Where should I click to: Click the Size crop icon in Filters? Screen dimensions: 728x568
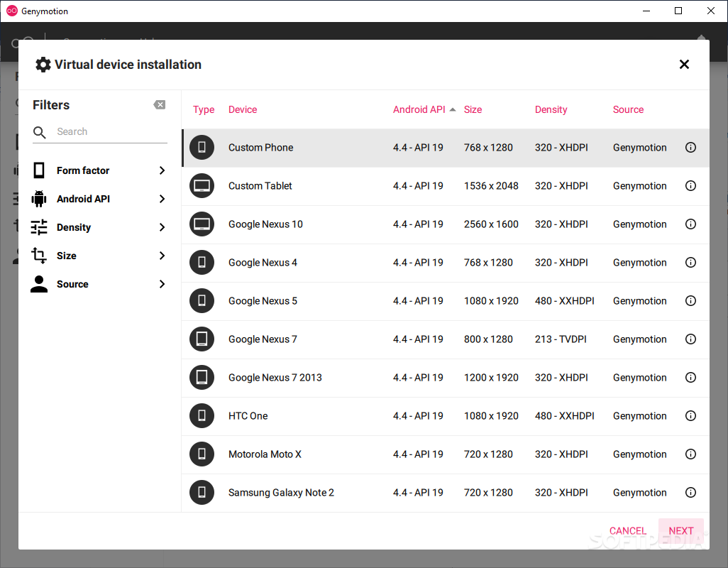[x=39, y=256]
